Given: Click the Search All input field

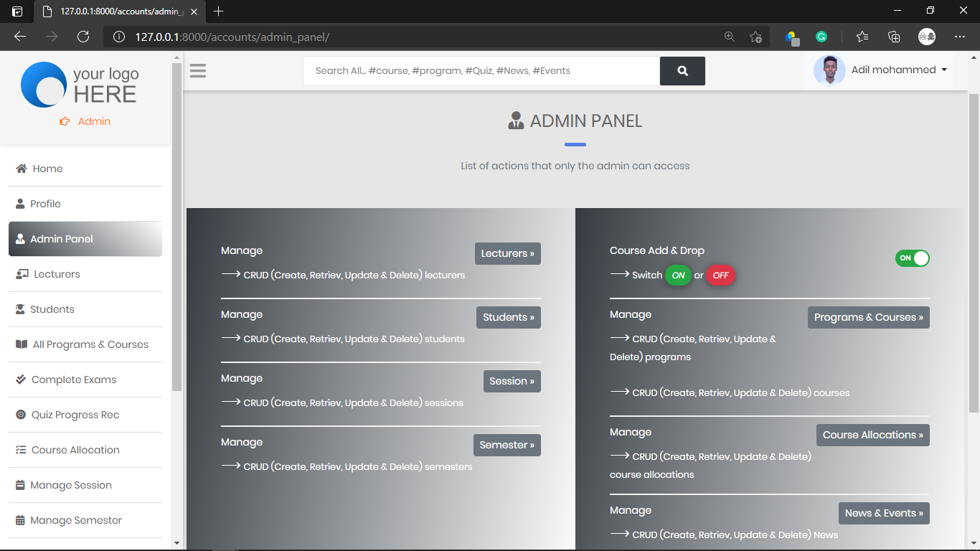Looking at the screenshot, I should tap(481, 71).
